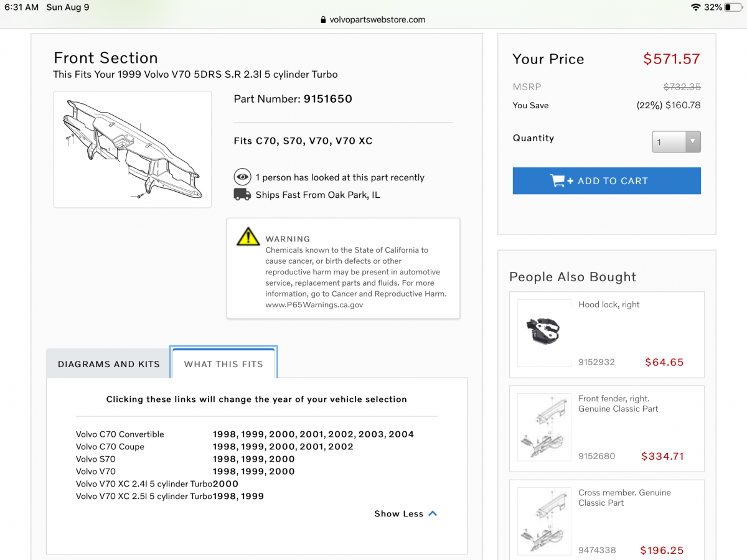Open the Quantity dropdown
The image size is (747, 560).
pyautogui.click(x=676, y=142)
